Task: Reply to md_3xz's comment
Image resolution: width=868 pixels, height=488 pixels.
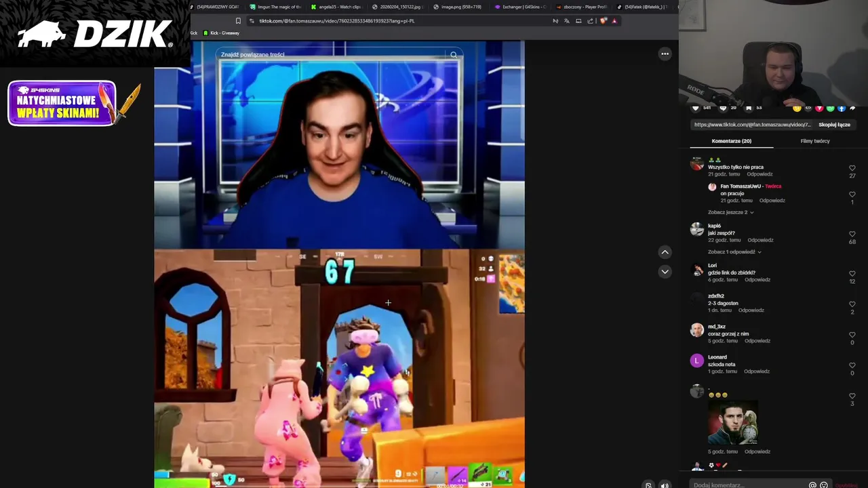Action: point(757,341)
